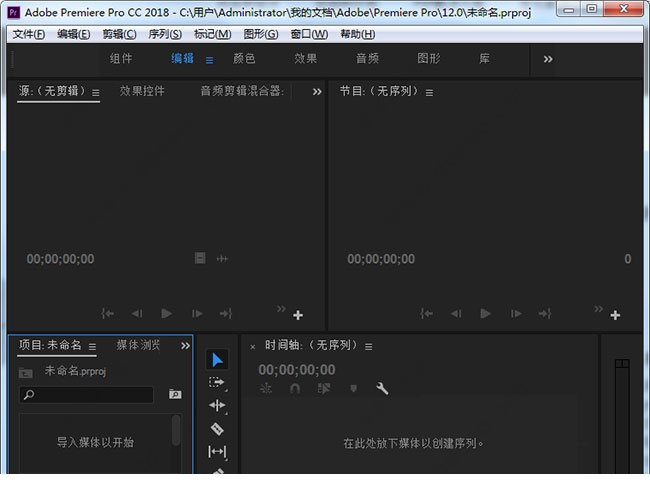The image size is (650, 492).
Task: Click new bin from search icon
Action: pyautogui.click(x=175, y=394)
